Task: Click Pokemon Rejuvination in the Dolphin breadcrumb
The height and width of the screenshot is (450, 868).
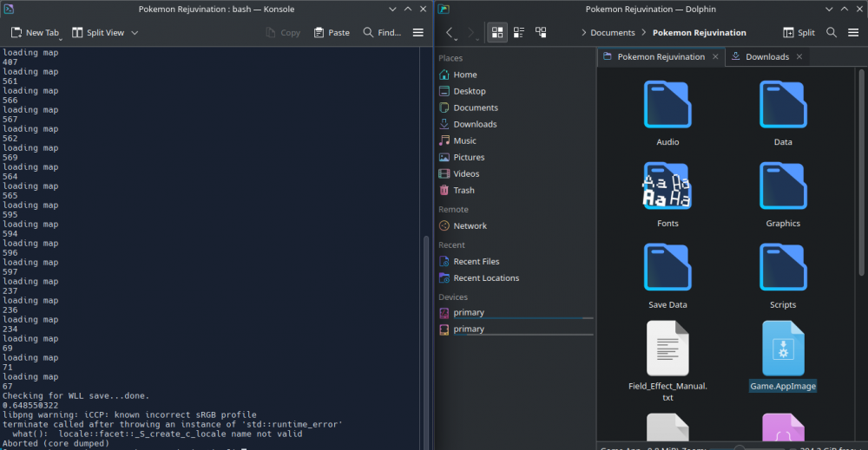Action: click(699, 33)
